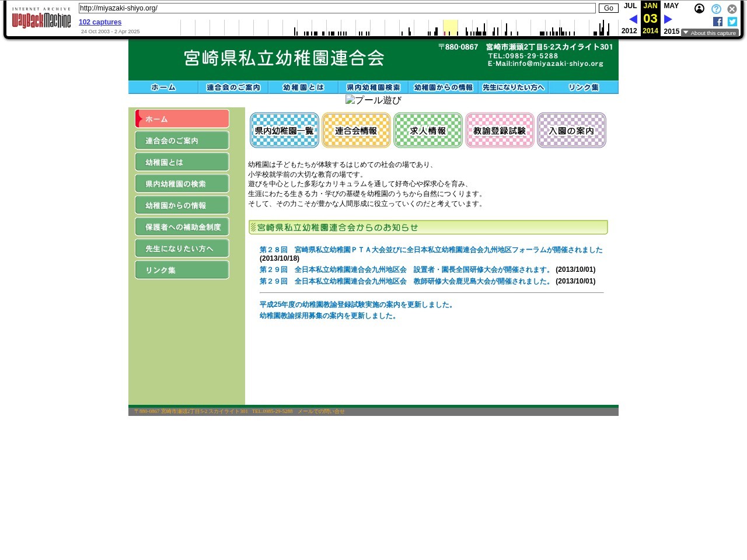
Task: Close the Wayback toolbar
Action: pyautogui.click(x=732, y=9)
